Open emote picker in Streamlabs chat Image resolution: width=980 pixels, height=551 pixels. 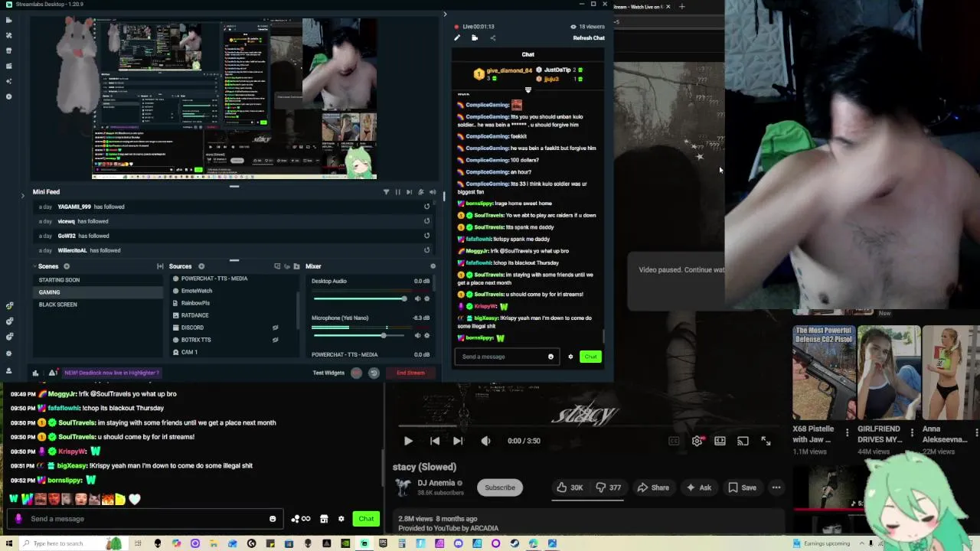pos(550,357)
